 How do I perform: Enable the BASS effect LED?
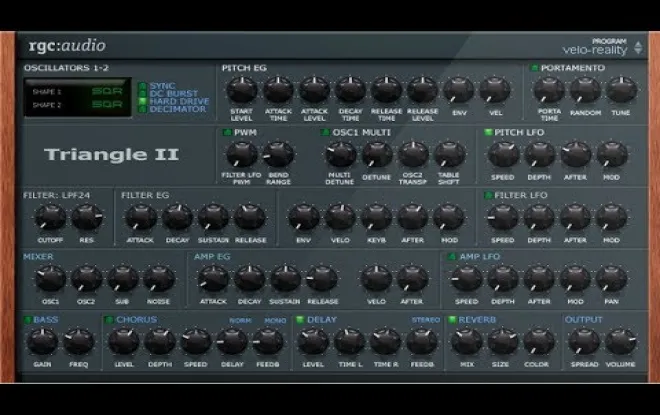click(x=28, y=320)
